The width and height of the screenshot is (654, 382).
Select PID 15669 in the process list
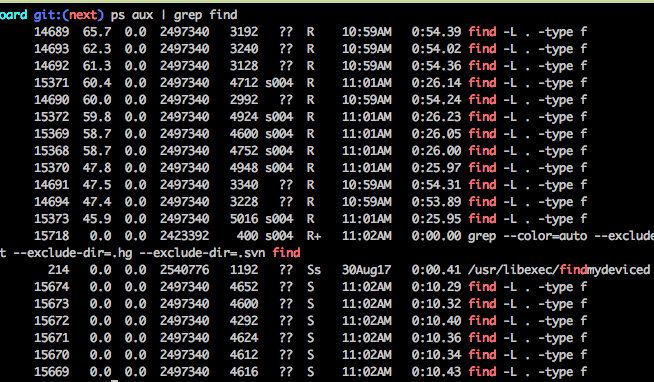click(51, 372)
